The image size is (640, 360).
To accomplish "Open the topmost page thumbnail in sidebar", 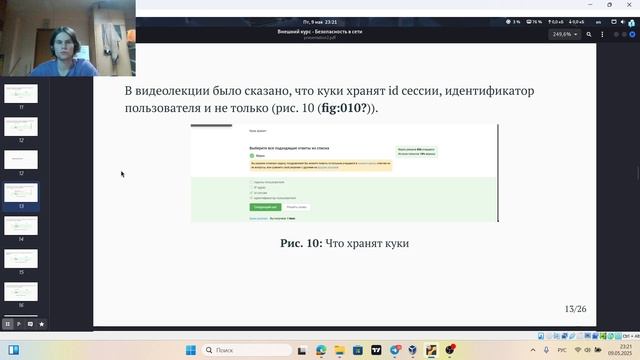I will (x=21, y=93).
